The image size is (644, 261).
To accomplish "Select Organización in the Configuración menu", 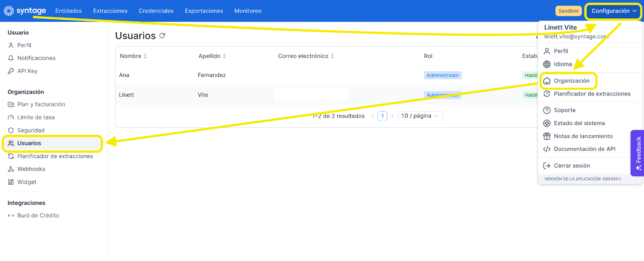I will 572,81.
